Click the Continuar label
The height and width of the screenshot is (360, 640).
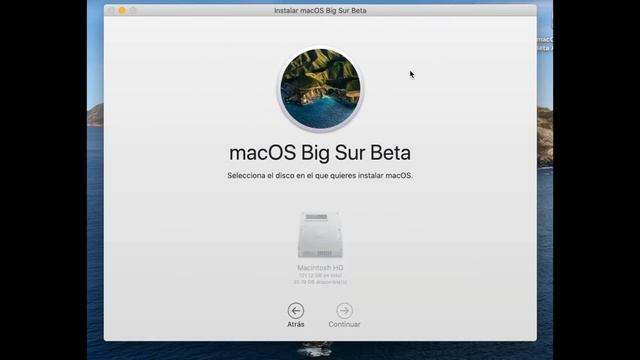click(344, 324)
